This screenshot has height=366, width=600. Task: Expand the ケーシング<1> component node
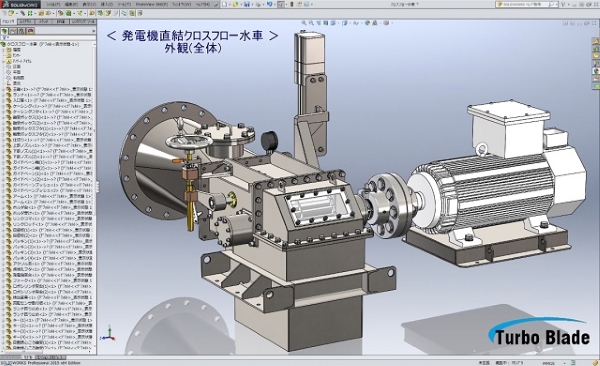click(x=3, y=106)
